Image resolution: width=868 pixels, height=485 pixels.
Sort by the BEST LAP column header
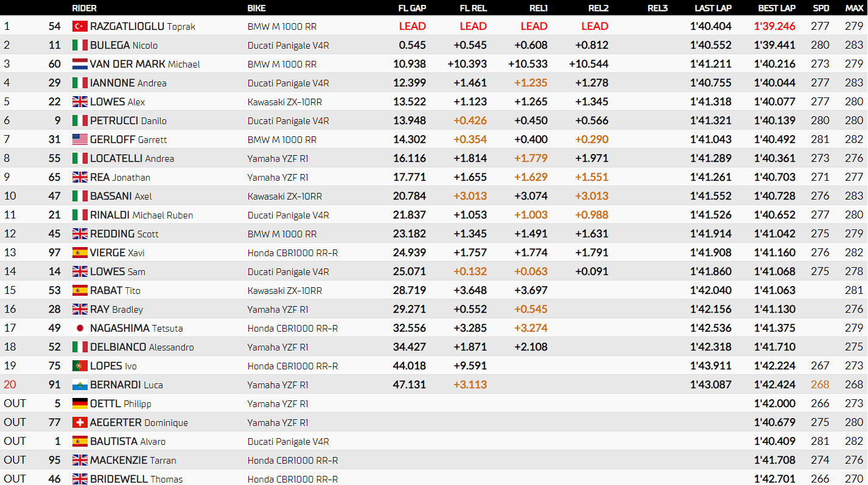(x=776, y=8)
